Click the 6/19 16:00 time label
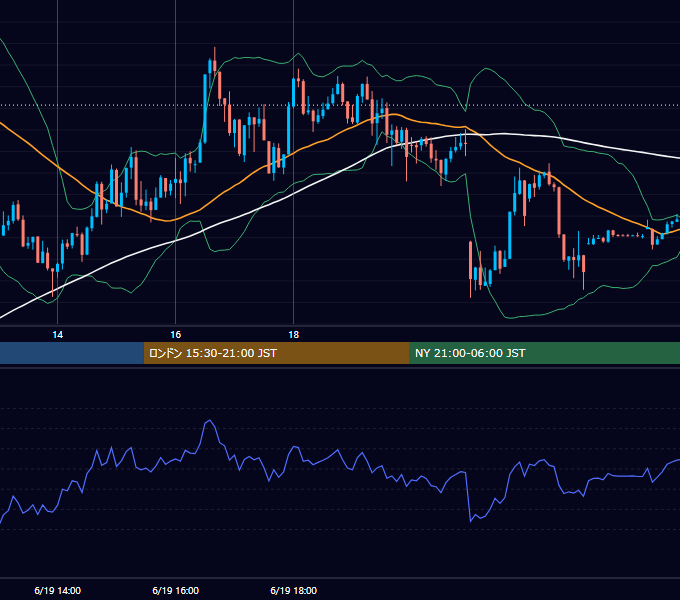The image size is (680, 600). pyautogui.click(x=176, y=590)
